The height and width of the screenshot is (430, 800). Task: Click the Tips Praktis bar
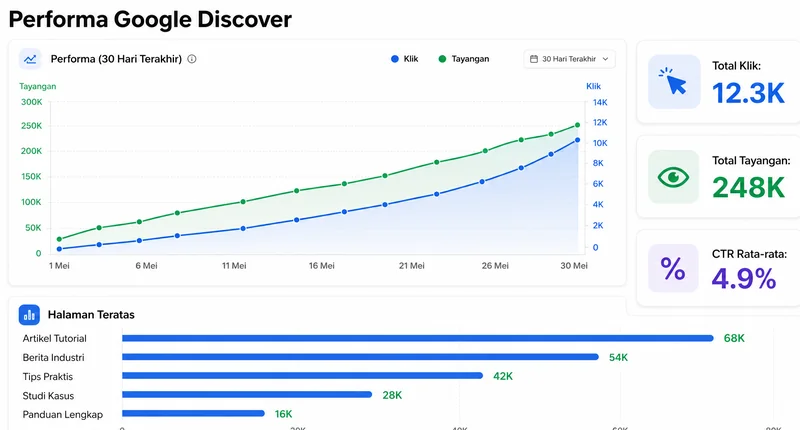tap(302, 376)
